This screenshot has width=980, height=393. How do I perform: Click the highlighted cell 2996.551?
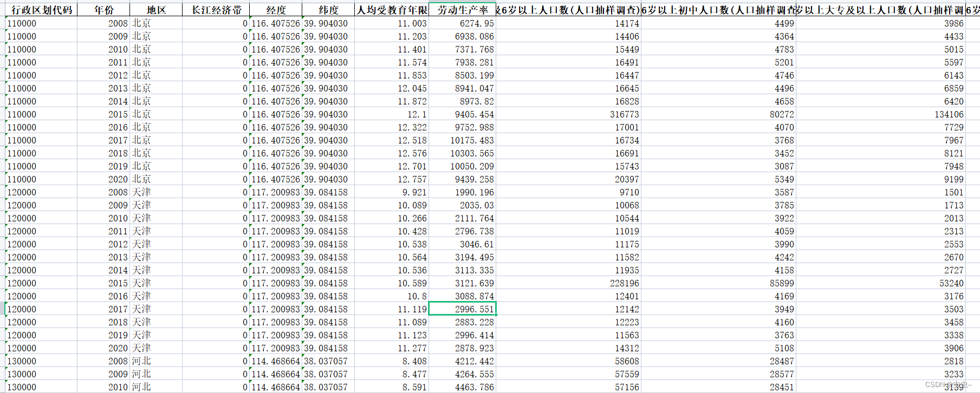tap(462, 309)
